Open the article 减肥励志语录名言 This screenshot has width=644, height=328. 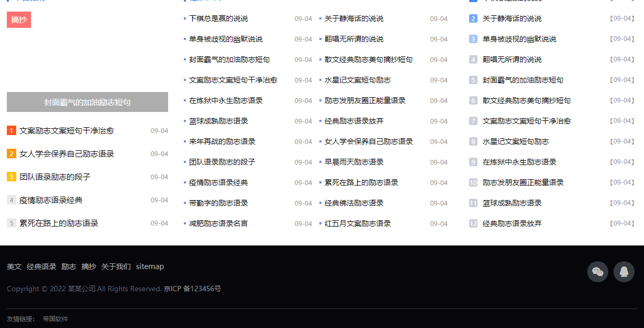pos(219,223)
